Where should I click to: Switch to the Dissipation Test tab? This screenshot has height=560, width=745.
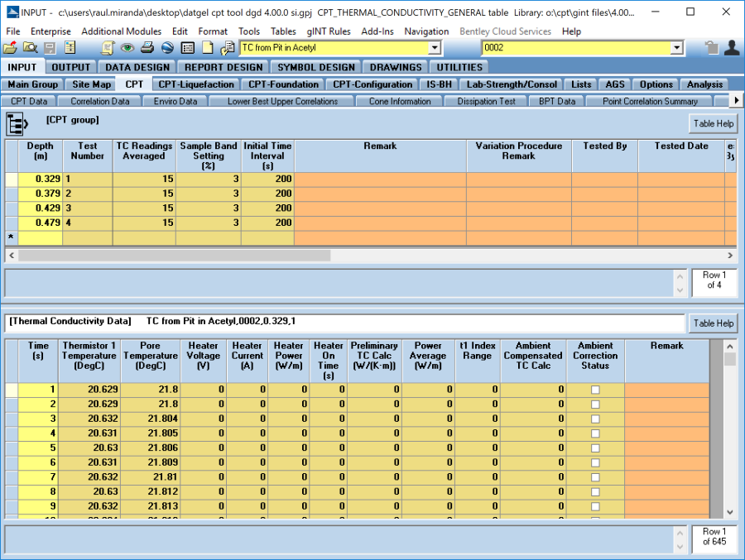pyautogui.click(x=486, y=101)
